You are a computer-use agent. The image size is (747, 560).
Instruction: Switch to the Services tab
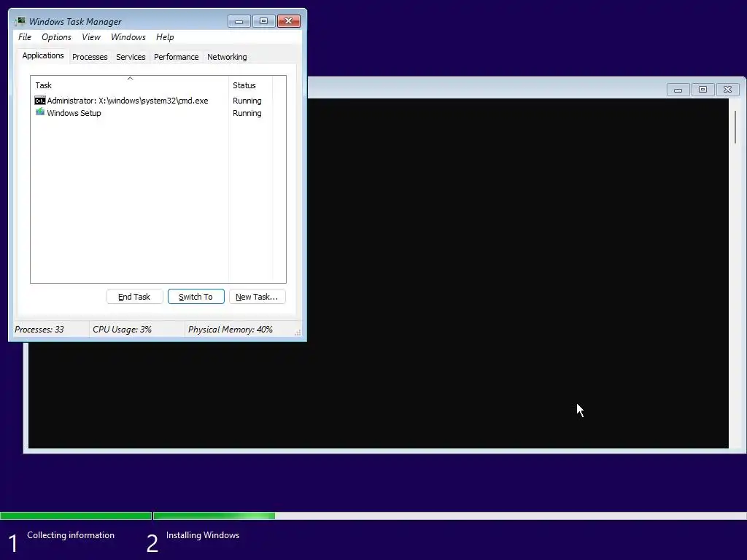pos(131,57)
